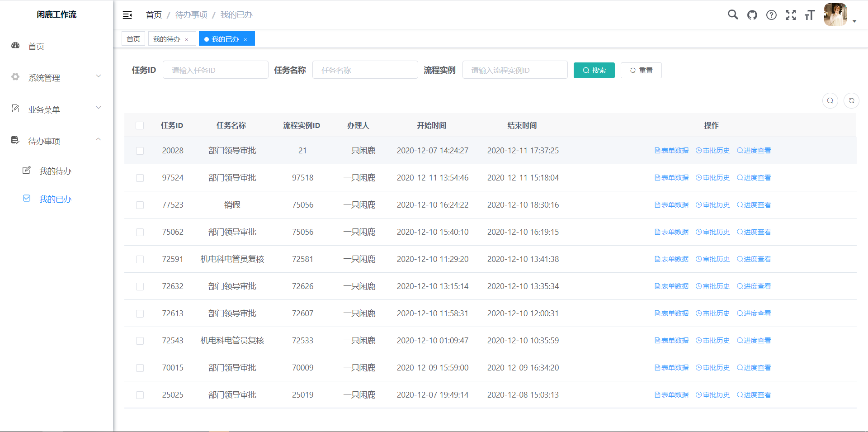This screenshot has width=868, height=432.
Task: Open 审批历史 for task 72591
Action: (x=712, y=259)
